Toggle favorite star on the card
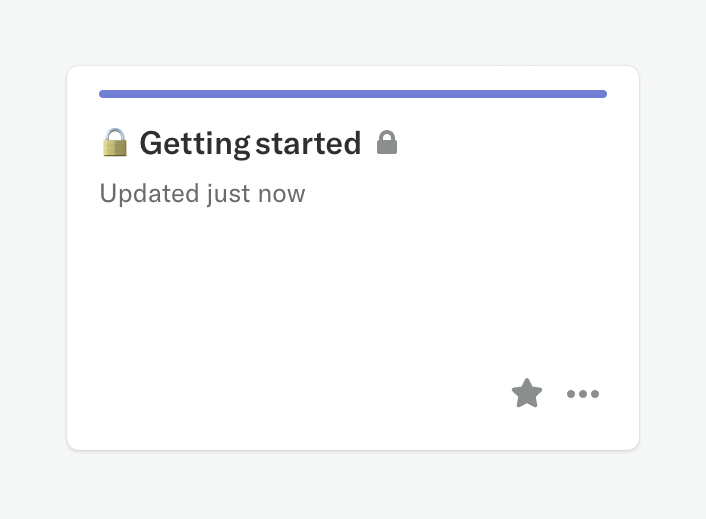Image resolution: width=706 pixels, height=519 pixels. [527, 393]
